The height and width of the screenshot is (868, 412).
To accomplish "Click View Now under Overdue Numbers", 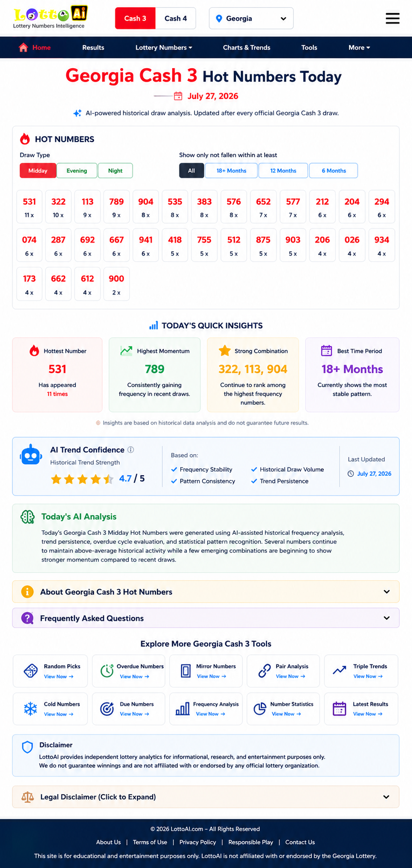I will [134, 676].
